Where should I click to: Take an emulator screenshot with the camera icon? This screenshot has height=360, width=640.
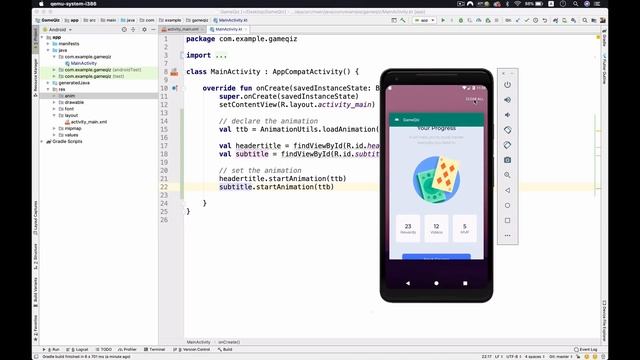(x=507, y=160)
